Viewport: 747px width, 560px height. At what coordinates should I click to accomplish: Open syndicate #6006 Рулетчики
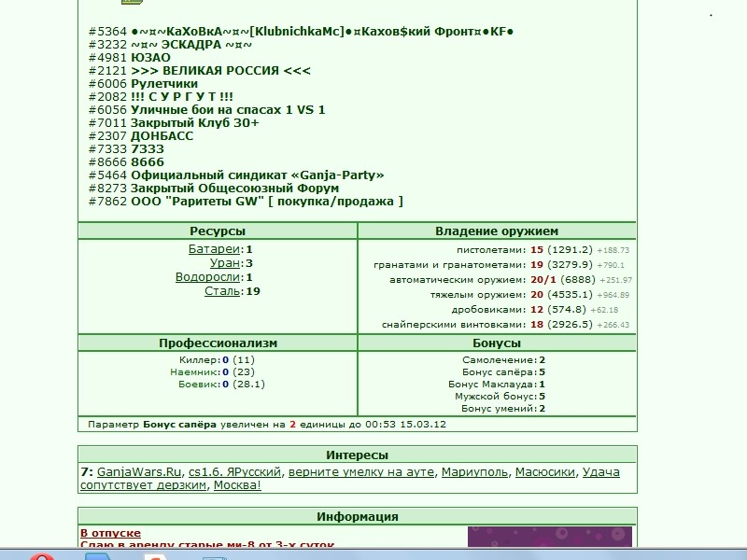click(x=164, y=84)
